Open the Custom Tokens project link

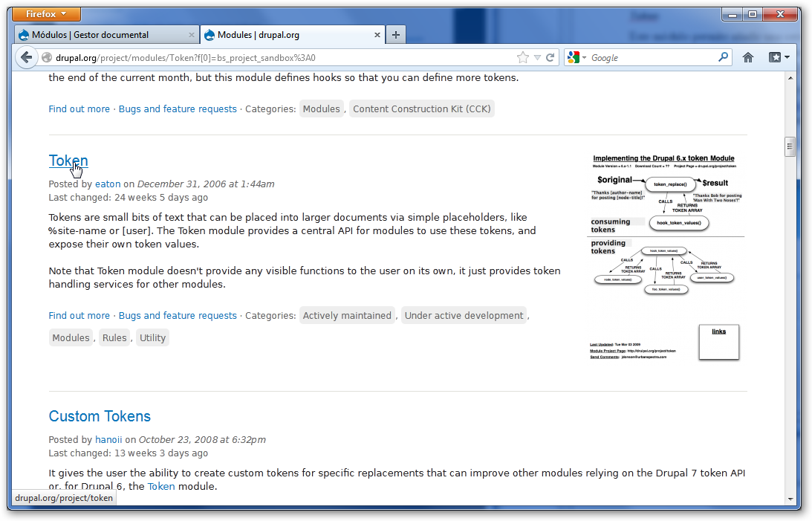100,416
